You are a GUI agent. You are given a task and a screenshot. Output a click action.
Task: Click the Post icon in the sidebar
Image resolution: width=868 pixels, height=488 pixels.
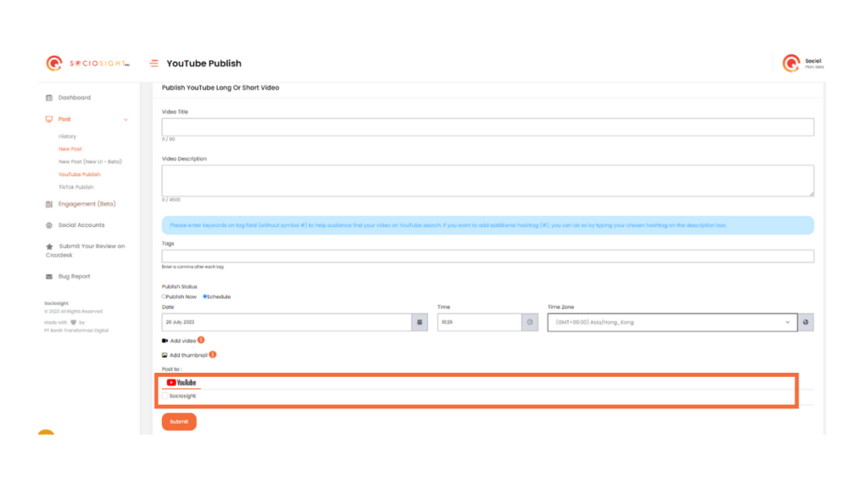pos(49,119)
